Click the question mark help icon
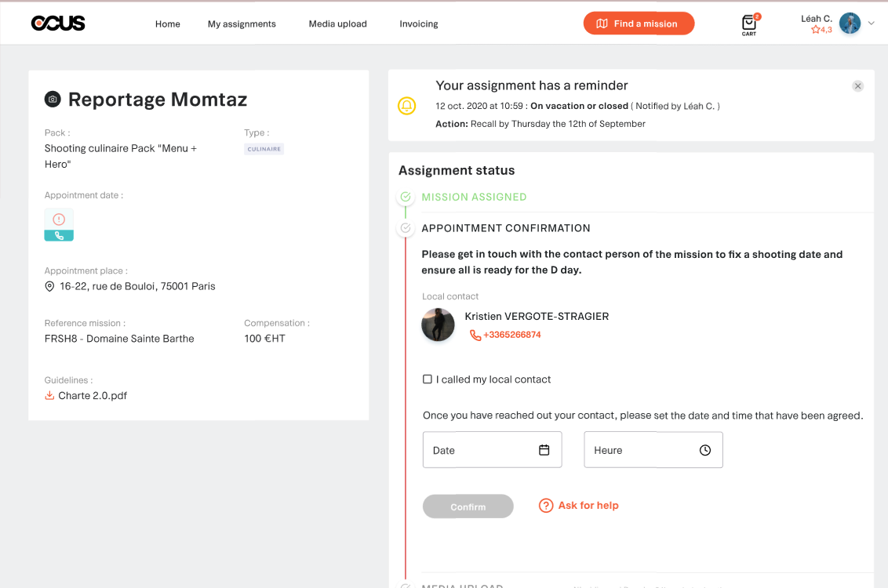Image resolution: width=888 pixels, height=588 pixels. 546,506
